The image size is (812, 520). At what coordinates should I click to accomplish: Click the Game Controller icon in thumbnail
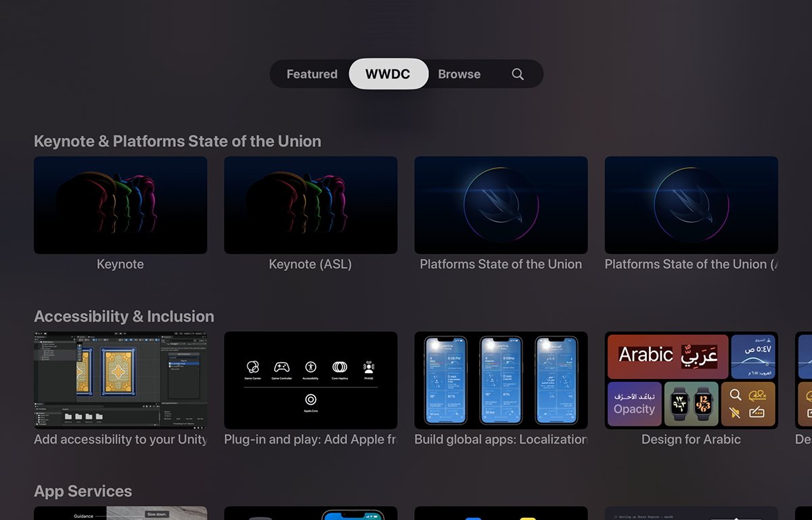coord(281,367)
